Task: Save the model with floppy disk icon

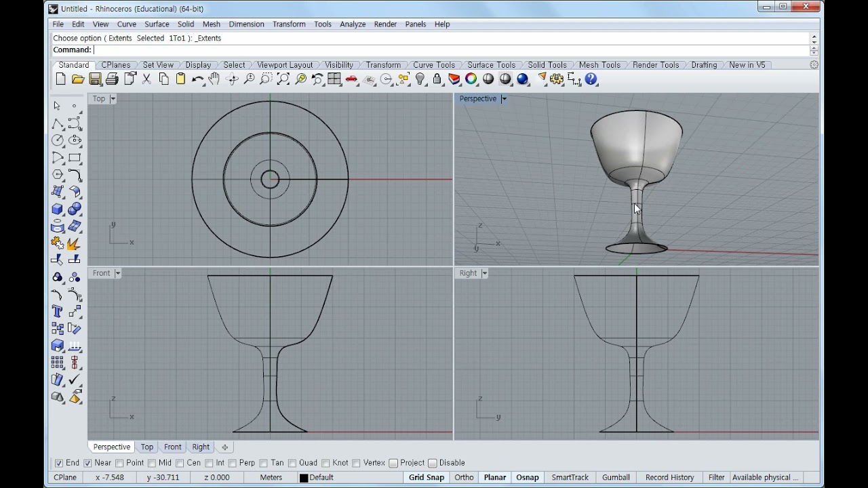Action: 95,79
